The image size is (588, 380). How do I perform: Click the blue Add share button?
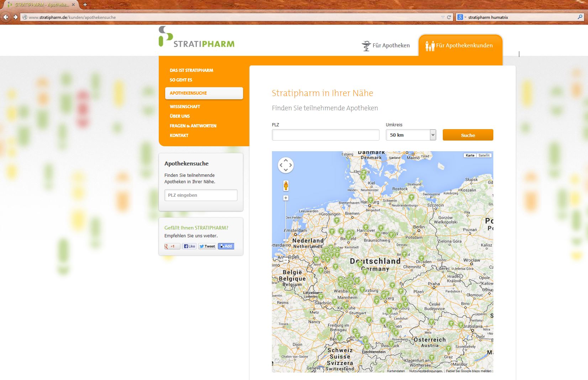(x=226, y=246)
